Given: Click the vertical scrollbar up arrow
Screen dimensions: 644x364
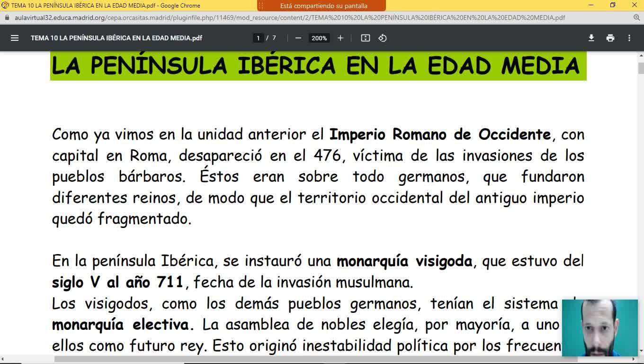Looking at the screenshot, I should point(641,56).
